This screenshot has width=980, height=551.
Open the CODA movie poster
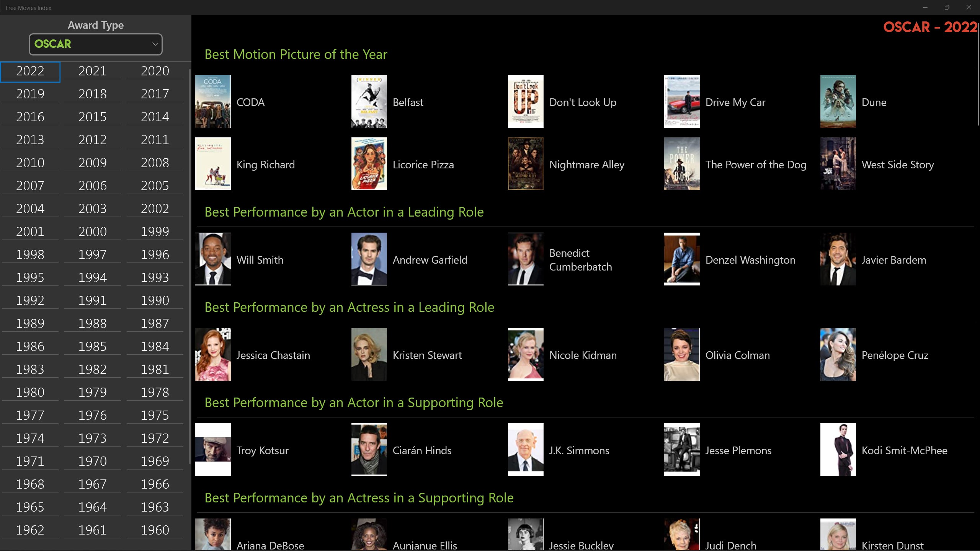tap(213, 101)
